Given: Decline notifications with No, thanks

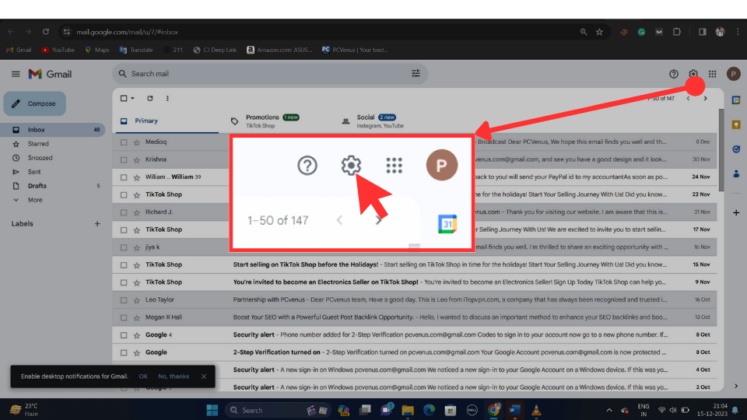Looking at the screenshot, I should coord(173,376).
